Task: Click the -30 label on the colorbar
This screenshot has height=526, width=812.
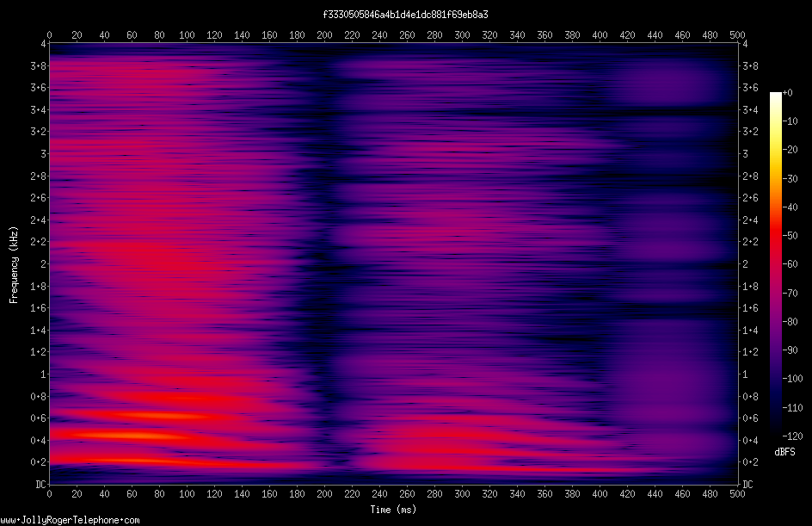Action: click(x=790, y=179)
